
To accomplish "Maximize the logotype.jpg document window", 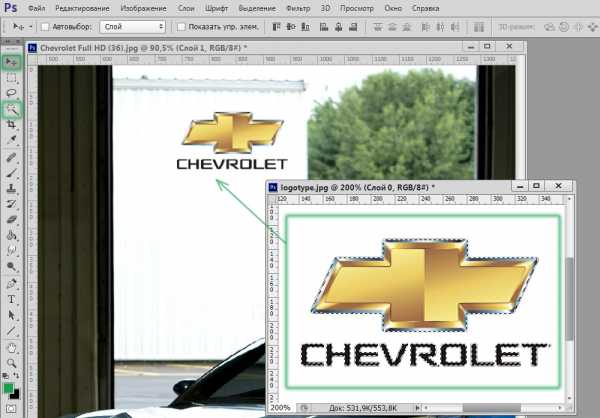I will pos(536,186).
